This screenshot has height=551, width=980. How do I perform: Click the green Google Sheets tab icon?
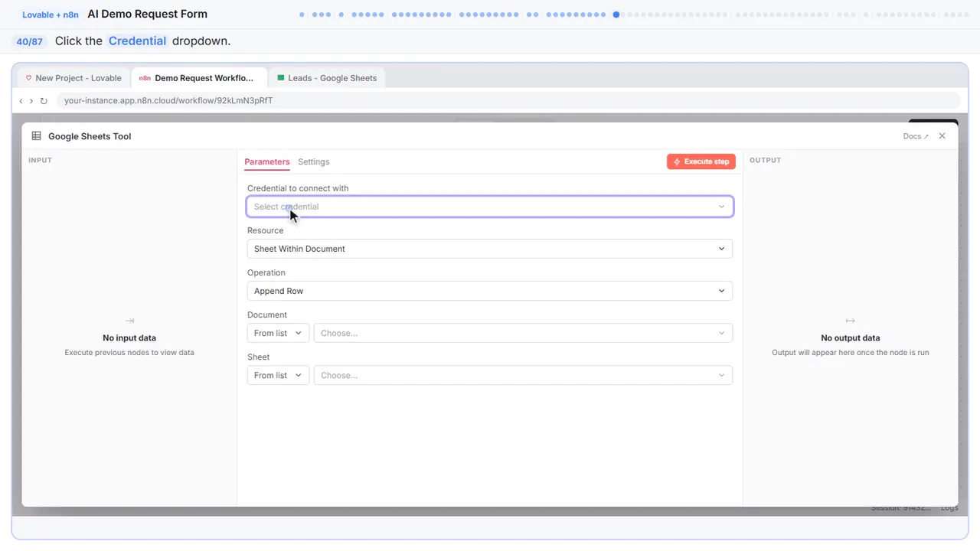click(x=281, y=78)
